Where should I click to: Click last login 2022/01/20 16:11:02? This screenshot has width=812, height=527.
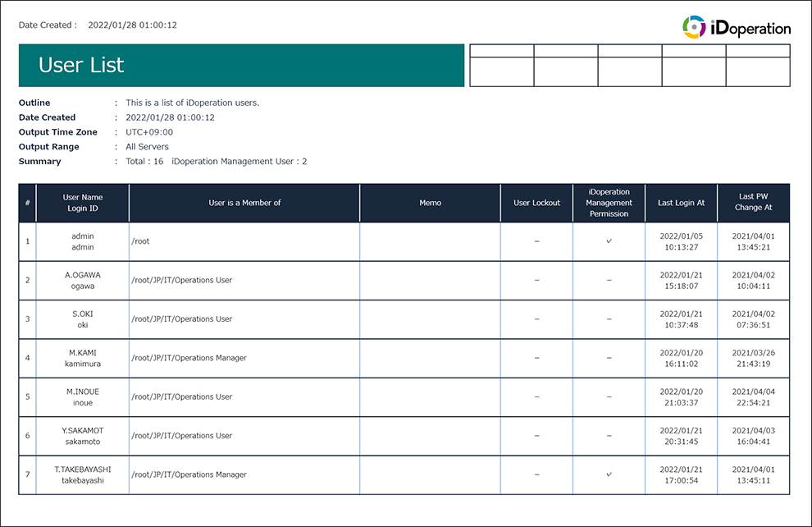(x=681, y=358)
